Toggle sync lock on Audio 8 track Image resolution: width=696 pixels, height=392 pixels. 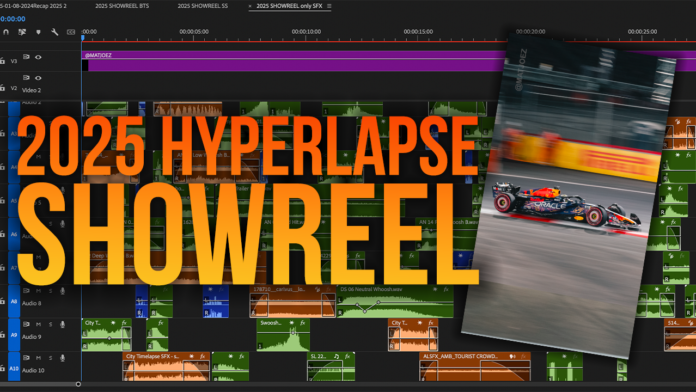coord(26,291)
